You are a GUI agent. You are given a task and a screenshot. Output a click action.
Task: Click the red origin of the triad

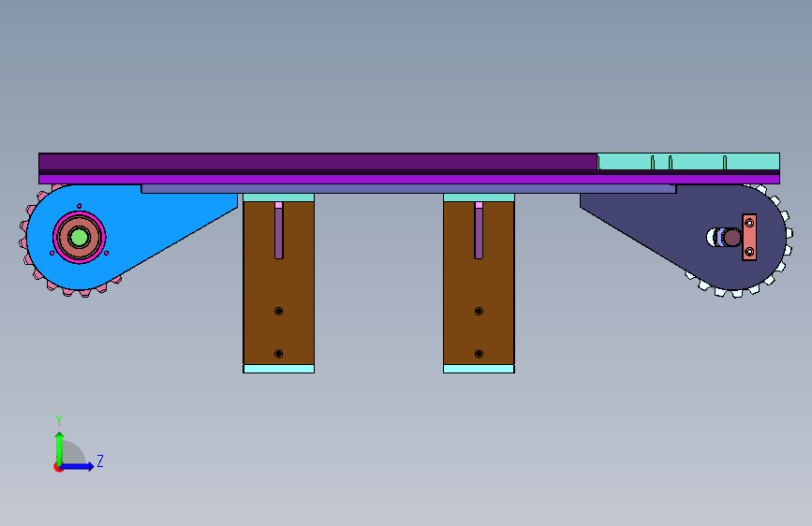pos(57,468)
